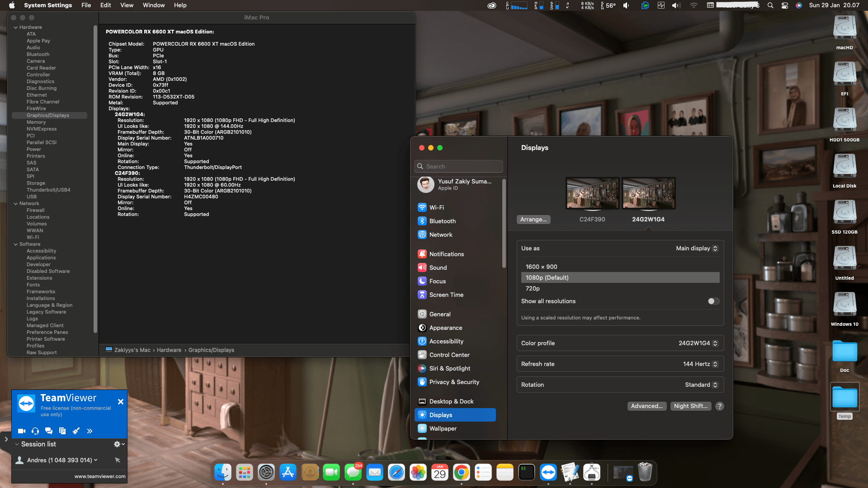
Task: Select the C24F390 display thumbnail
Action: [x=592, y=194]
